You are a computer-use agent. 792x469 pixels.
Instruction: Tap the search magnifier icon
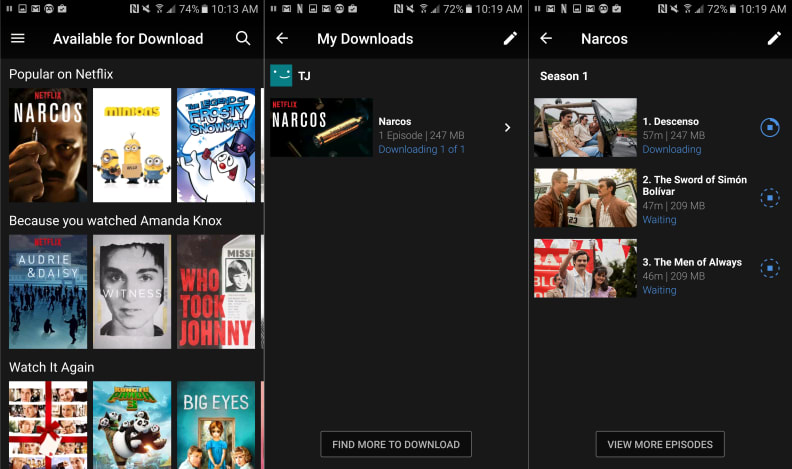coord(243,38)
